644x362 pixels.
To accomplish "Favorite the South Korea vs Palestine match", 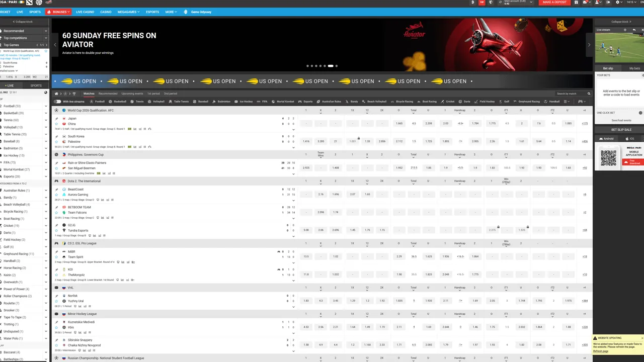I will click(56, 142).
